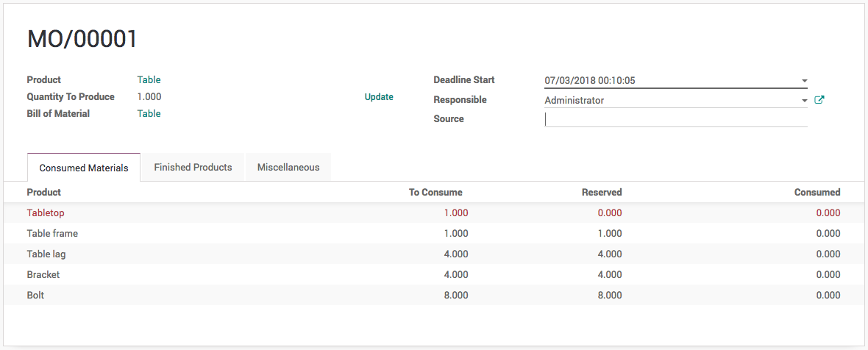The height and width of the screenshot is (350, 868).
Task: Sort by the To Consume column header
Action: 435,192
